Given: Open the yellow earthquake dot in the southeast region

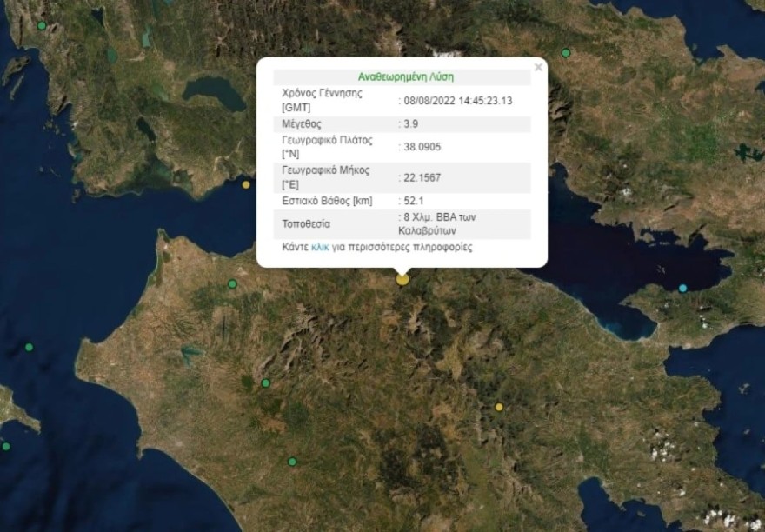Looking at the screenshot, I should [x=500, y=405].
